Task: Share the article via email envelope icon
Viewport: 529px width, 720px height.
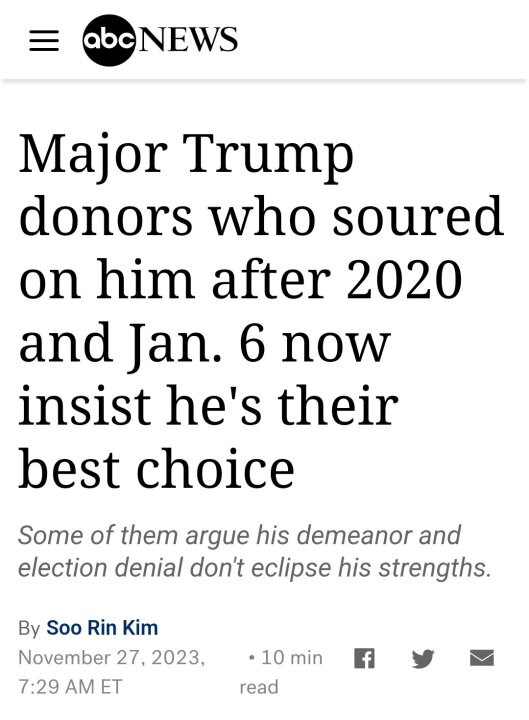Action: (482, 658)
